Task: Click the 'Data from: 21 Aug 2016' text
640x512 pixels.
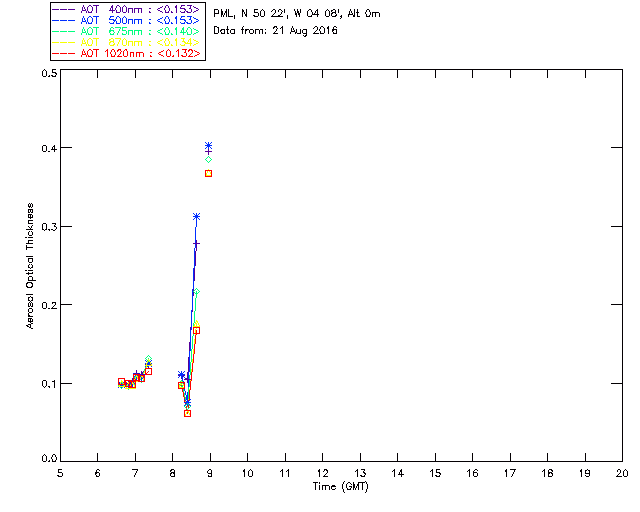Action: [x=276, y=31]
